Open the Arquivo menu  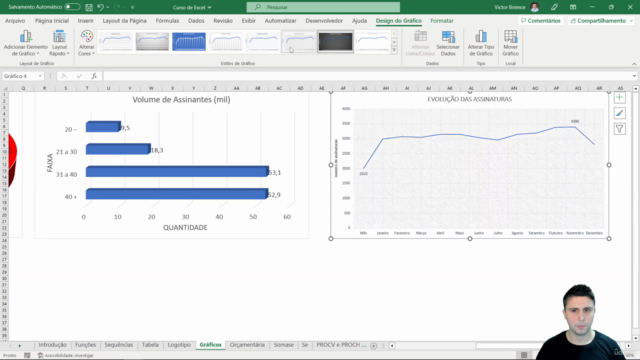[15, 21]
